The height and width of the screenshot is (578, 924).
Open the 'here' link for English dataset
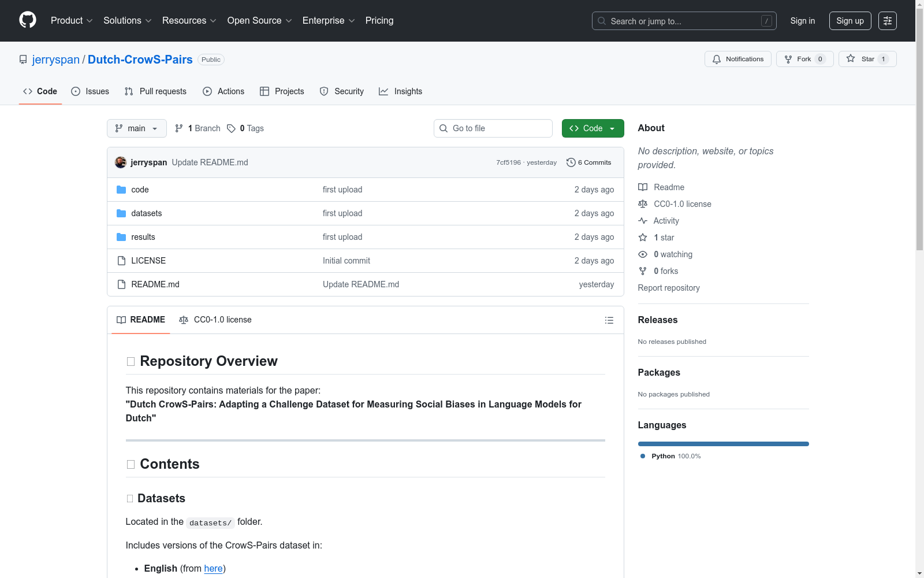pos(213,568)
